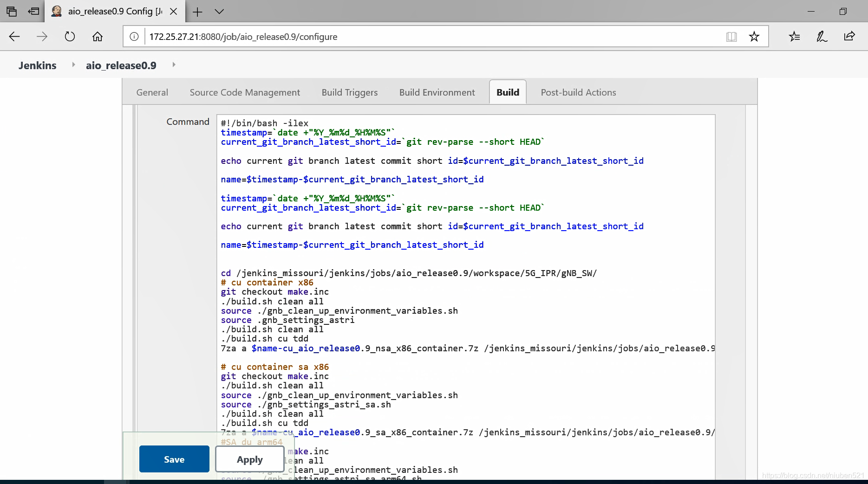
Task: Click the '#!/bin/bash -ilex' line
Action: 265,123
